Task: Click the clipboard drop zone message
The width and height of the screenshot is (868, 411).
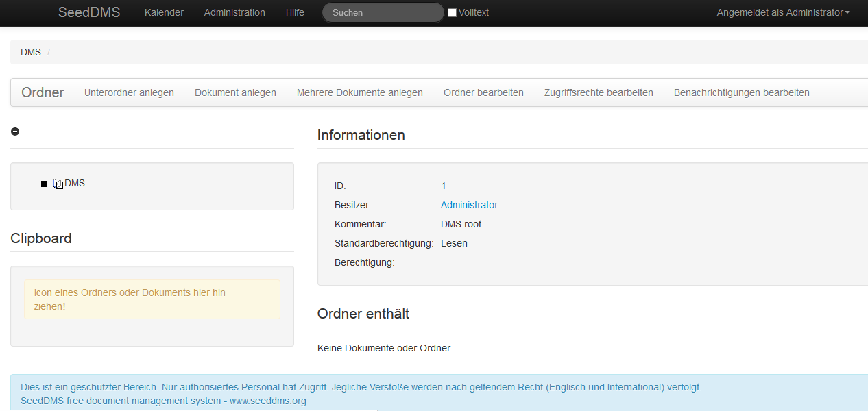Action: pyautogui.click(x=152, y=299)
